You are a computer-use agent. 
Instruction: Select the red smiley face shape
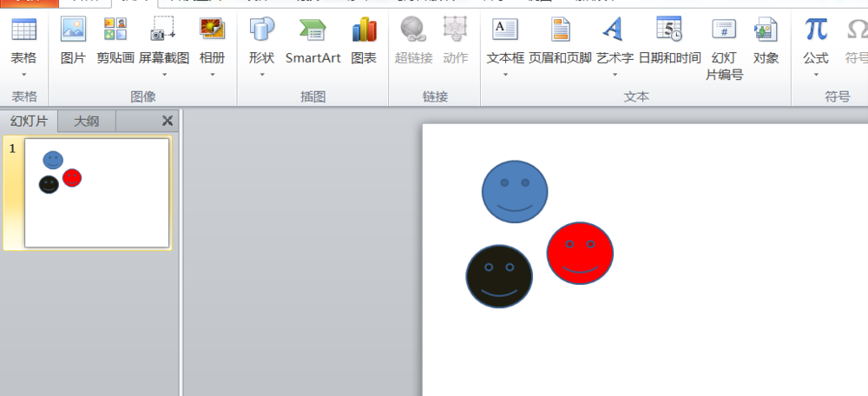pos(580,253)
